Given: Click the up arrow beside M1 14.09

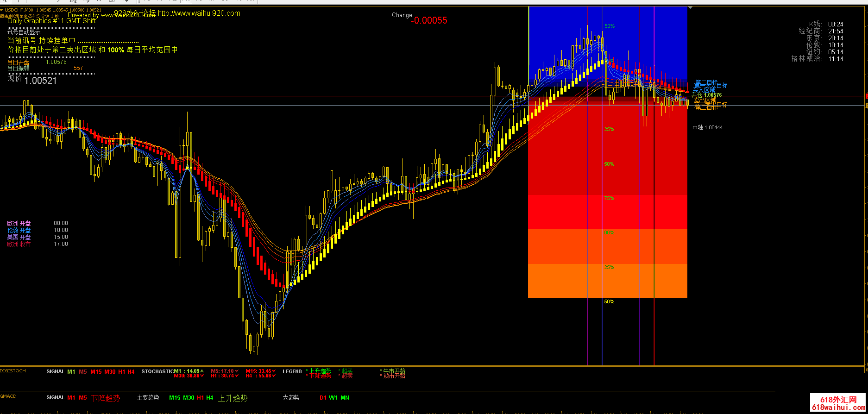Looking at the screenshot, I should 202,371.
